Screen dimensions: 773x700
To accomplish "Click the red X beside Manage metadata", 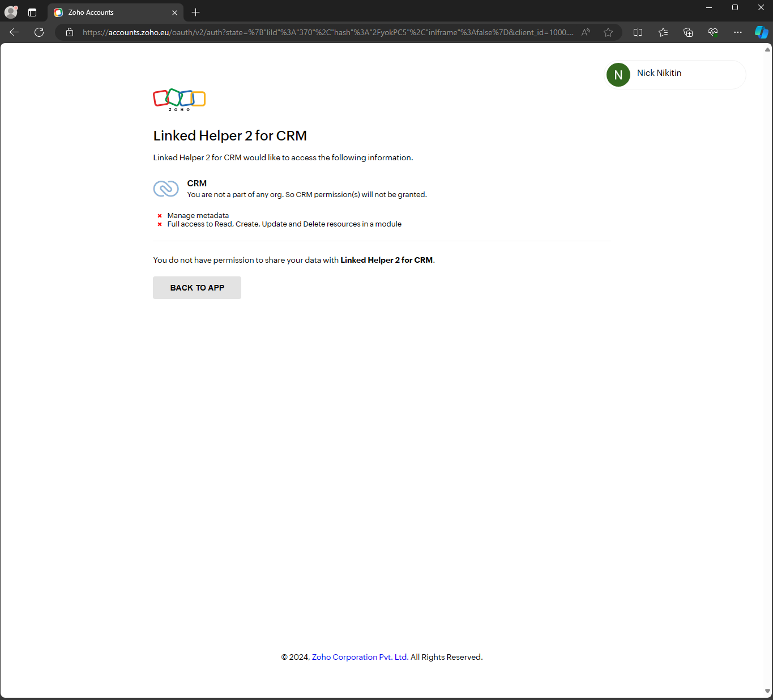I will (160, 216).
